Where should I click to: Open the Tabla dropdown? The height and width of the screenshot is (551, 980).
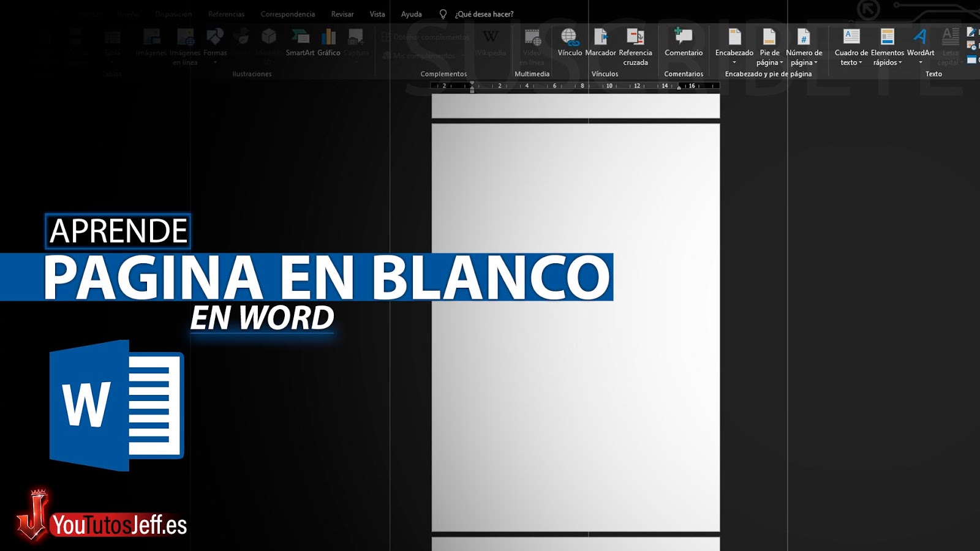click(112, 47)
